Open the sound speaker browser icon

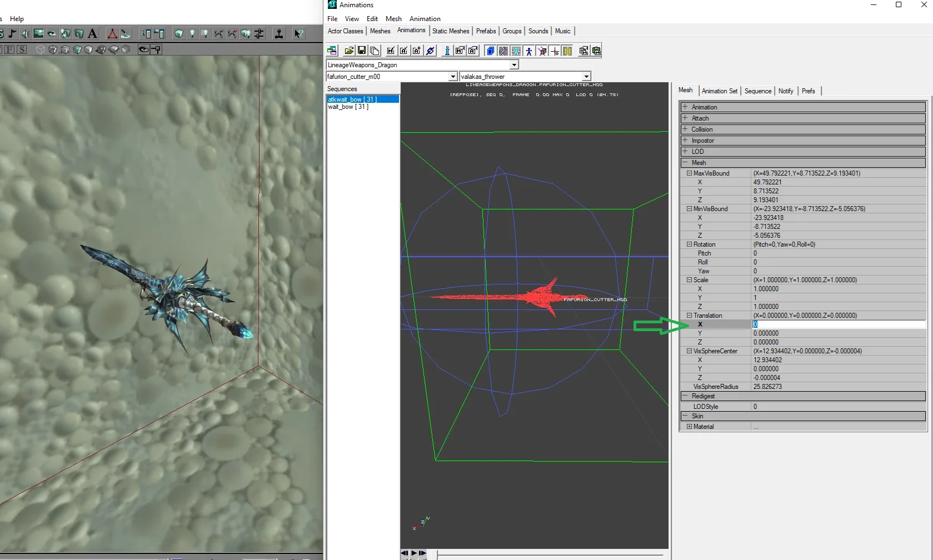click(x=26, y=34)
